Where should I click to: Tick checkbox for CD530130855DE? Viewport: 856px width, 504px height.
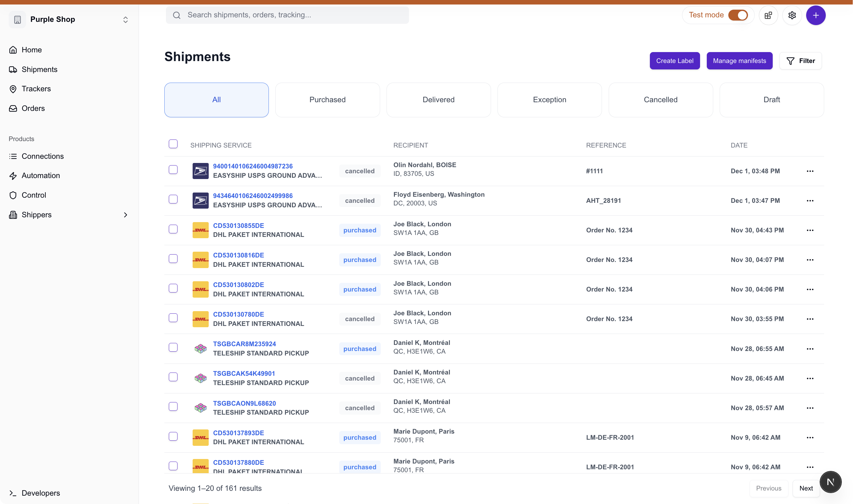[173, 229]
